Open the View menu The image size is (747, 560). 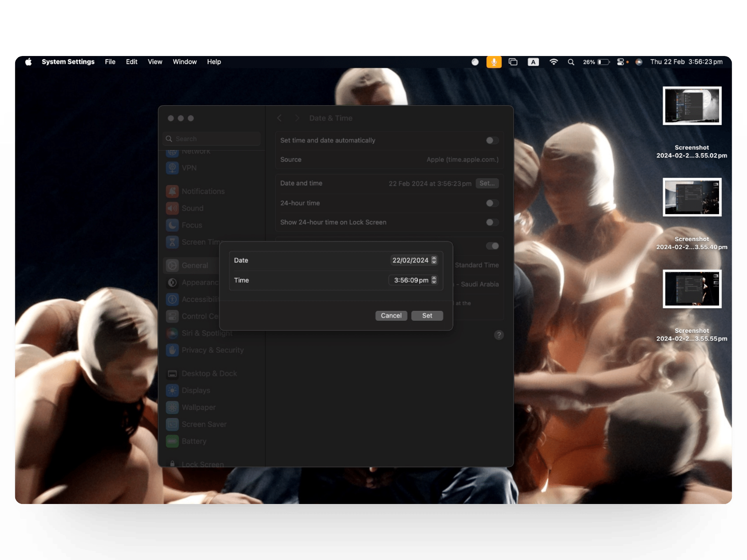155,62
